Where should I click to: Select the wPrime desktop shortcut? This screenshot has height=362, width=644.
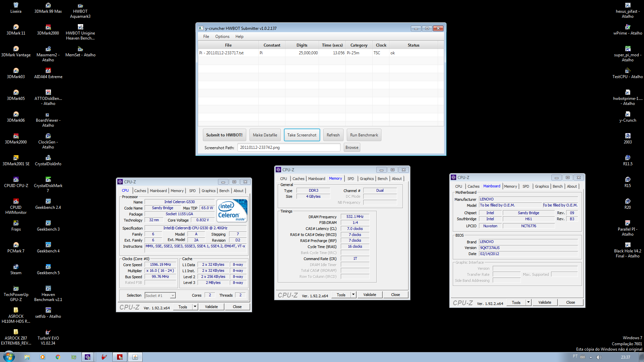pos(628,30)
